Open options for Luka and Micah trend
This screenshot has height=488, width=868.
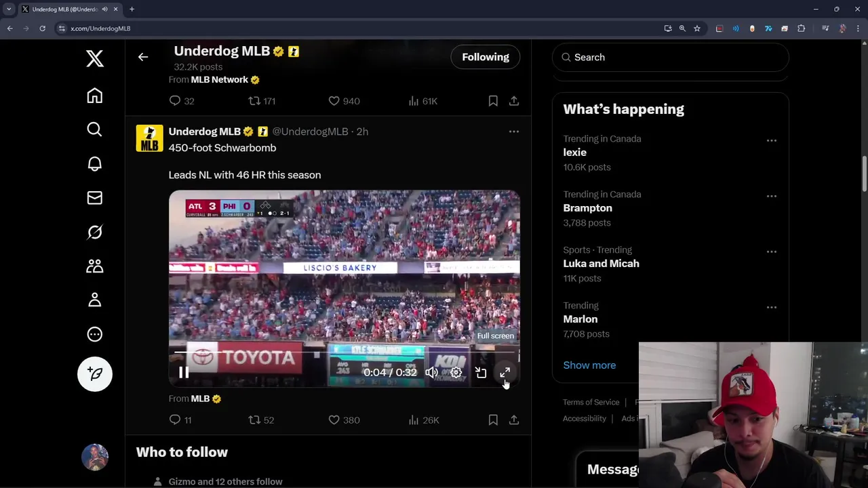point(772,251)
